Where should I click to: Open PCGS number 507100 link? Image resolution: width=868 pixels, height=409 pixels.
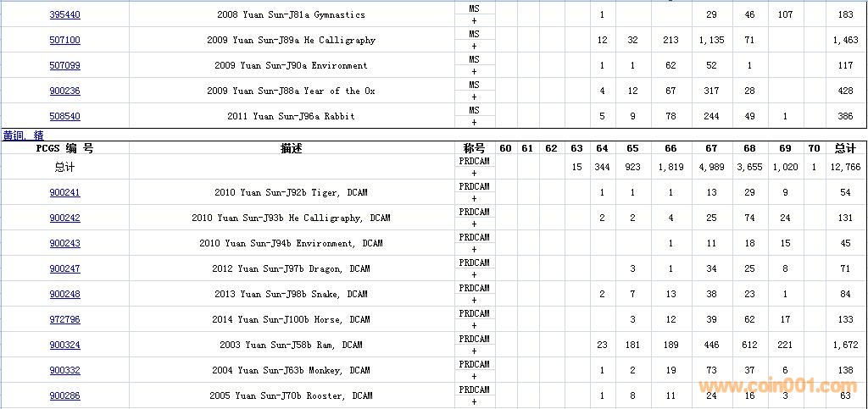pos(64,40)
